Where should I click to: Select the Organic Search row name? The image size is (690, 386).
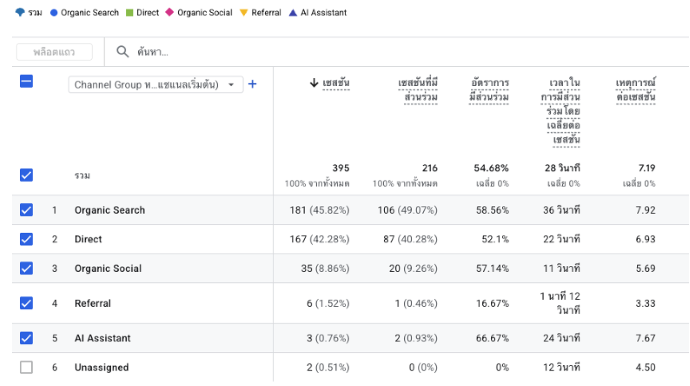pyautogui.click(x=110, y=210)
